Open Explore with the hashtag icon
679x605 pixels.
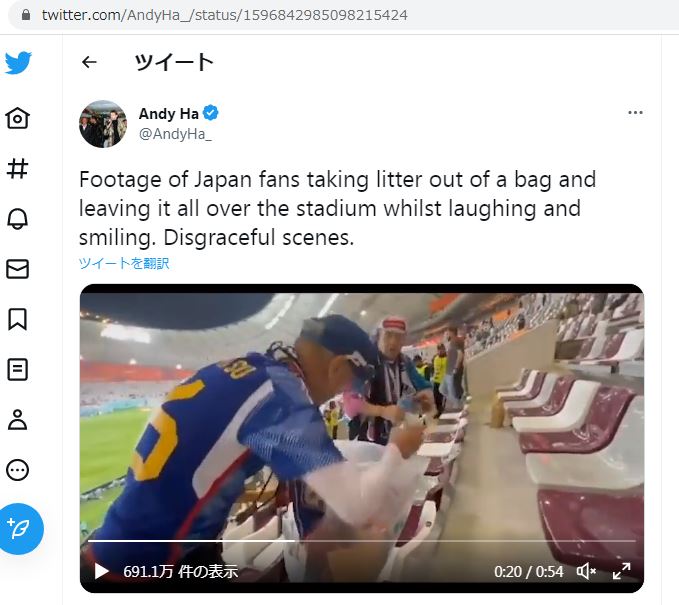(18, 168)
